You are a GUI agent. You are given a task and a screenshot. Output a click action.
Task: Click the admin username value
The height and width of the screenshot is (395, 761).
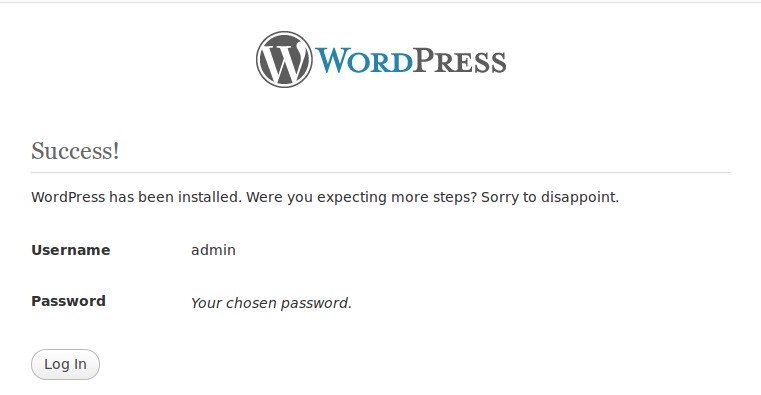214,250
